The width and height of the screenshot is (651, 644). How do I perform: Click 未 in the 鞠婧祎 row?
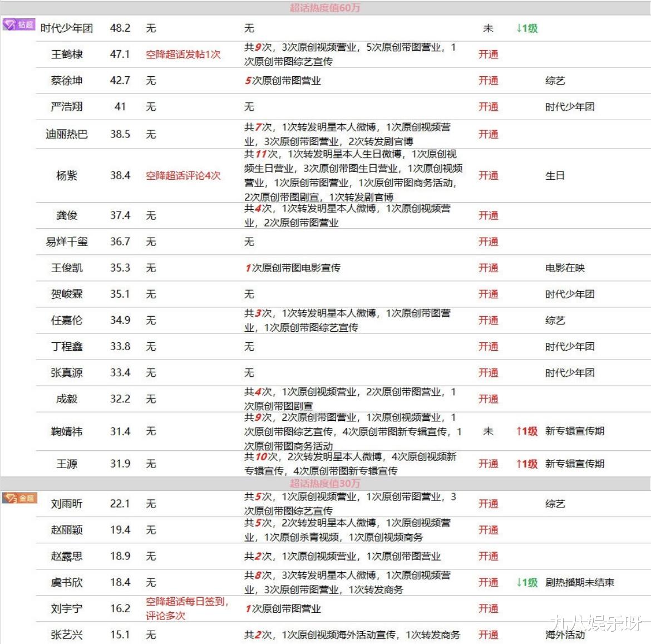click(x=489, y=431)
